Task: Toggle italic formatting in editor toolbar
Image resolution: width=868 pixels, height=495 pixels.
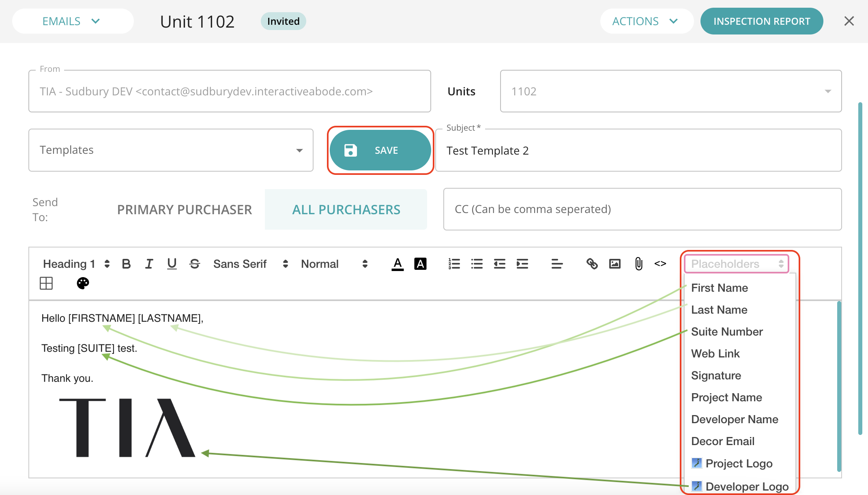Action: [x=149, y=264]
